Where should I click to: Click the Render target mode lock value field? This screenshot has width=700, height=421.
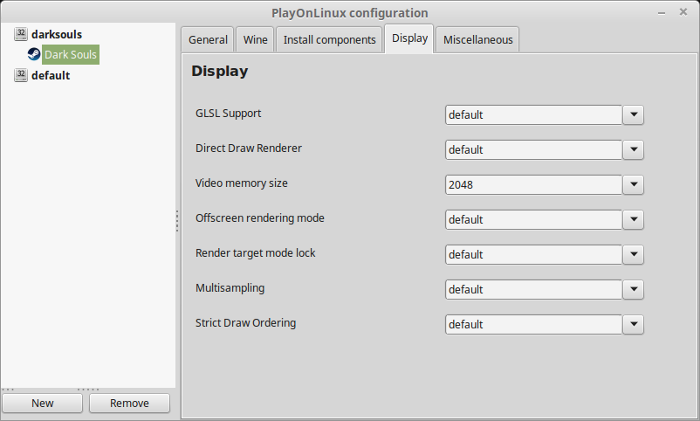534,254
